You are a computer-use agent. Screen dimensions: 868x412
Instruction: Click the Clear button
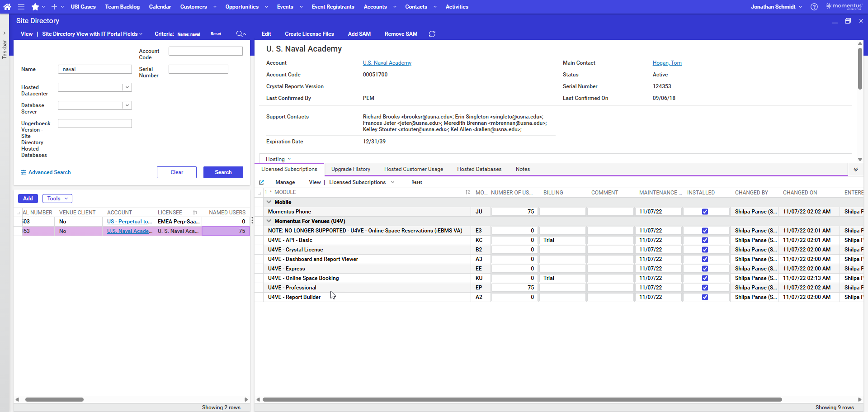click(177, 172)
